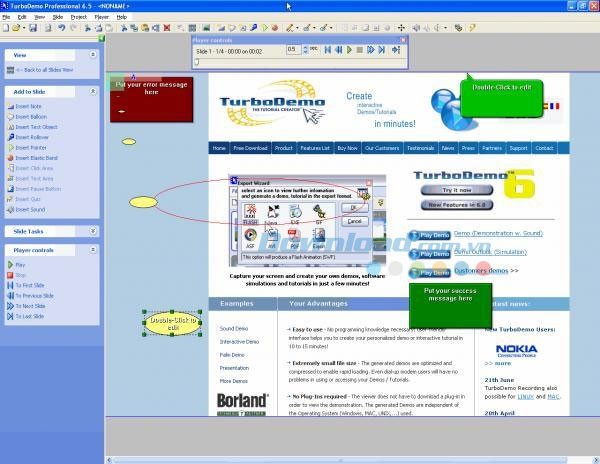Image resolution: width=600 pixels, height=464 pixels.
Task: Select the green success message box
Action: tap(450, 306)
